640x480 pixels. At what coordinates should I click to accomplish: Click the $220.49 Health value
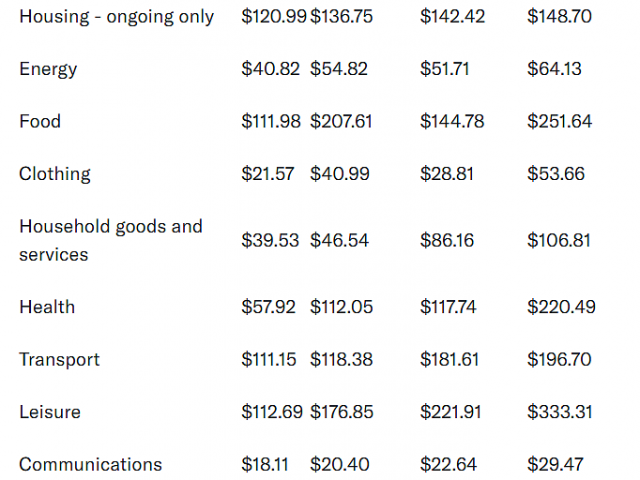point(561,307)
